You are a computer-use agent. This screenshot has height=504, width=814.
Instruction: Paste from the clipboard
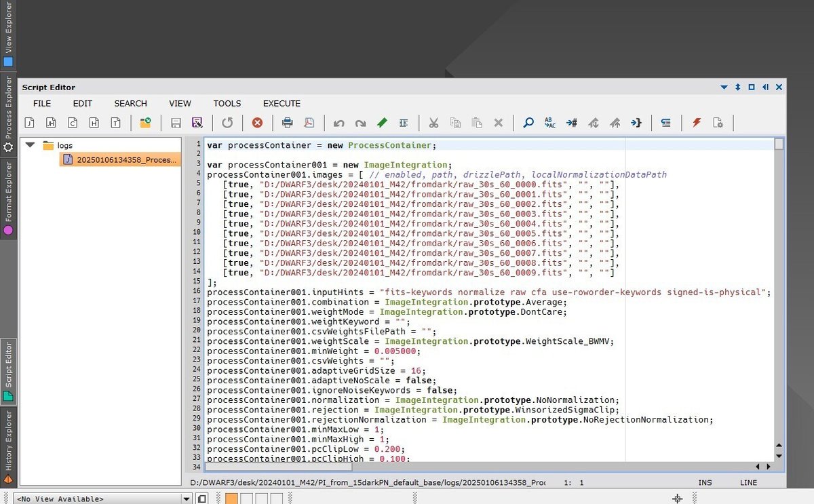[477, 123]
